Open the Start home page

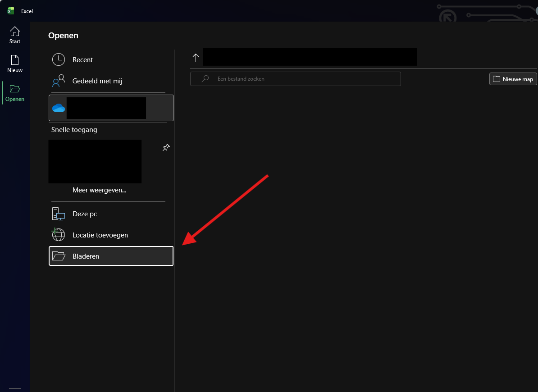tap(15, 35)
